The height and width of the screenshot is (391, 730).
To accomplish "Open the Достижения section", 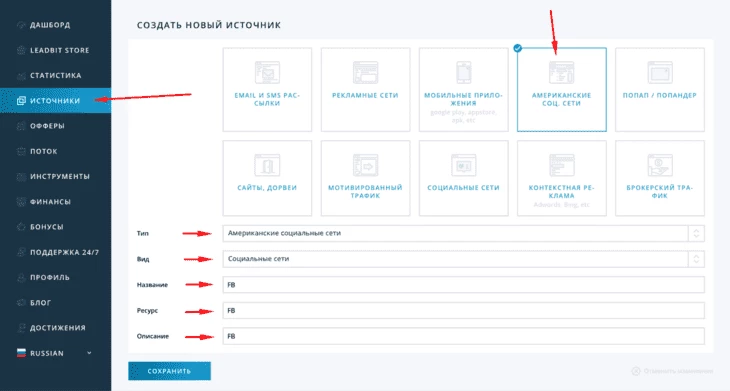I will pyautogui.click(x=55, y=328).
